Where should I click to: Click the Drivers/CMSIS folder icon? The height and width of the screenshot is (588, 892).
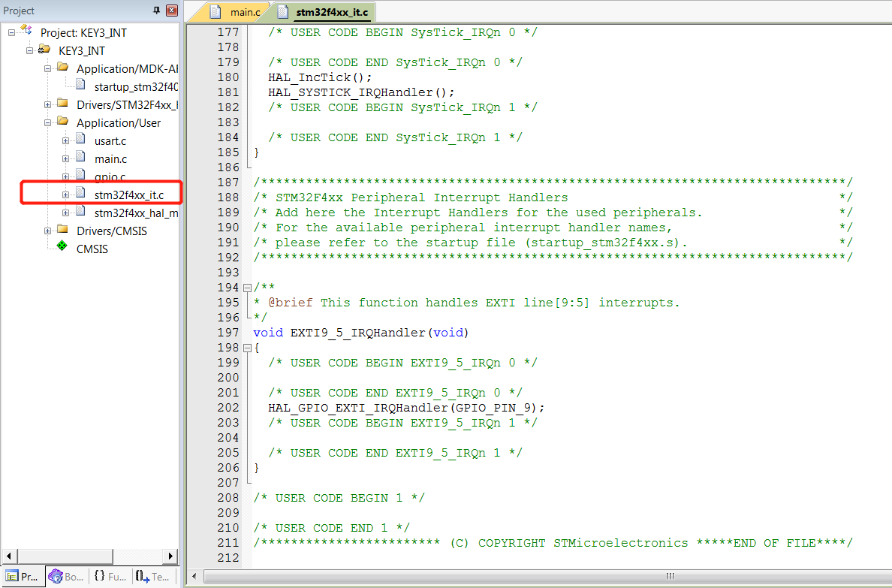[x=62, y=230]
